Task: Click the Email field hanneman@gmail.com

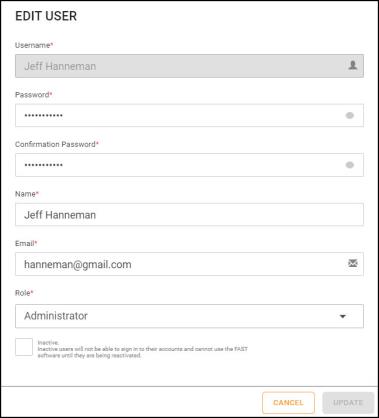Action: pos(189,264)
